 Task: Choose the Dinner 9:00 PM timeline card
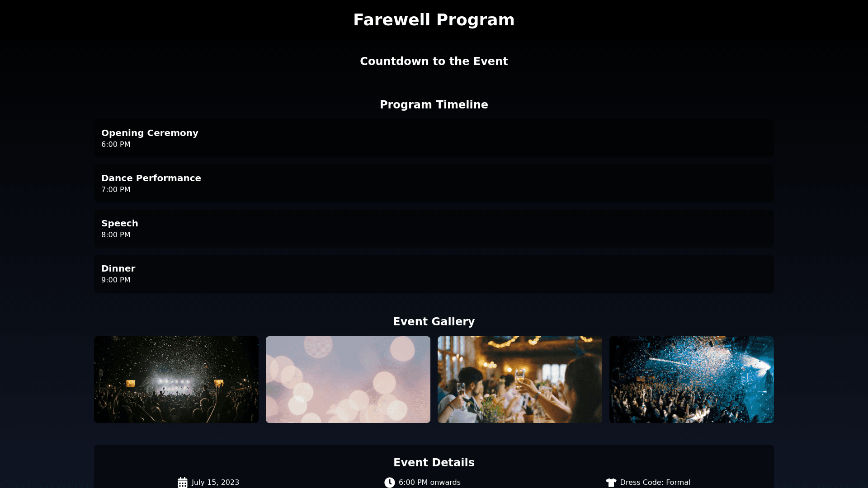click(434, 274)
